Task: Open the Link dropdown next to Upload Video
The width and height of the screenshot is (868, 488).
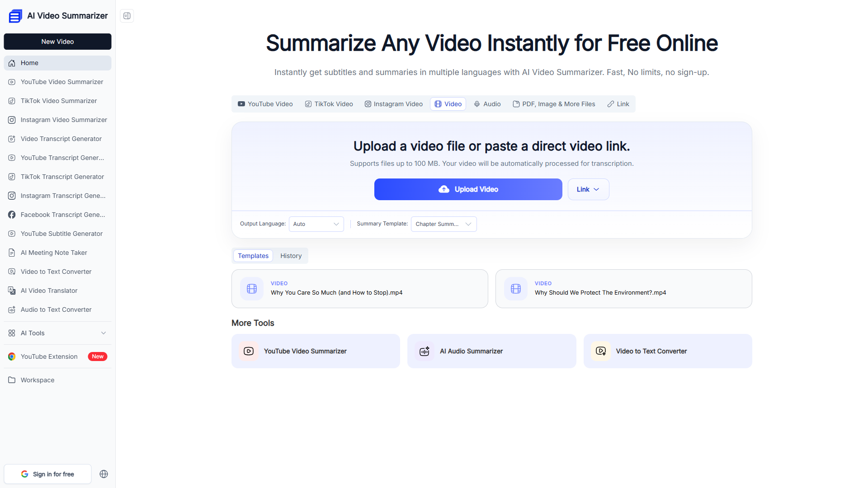Action: [x=588, y=189]
